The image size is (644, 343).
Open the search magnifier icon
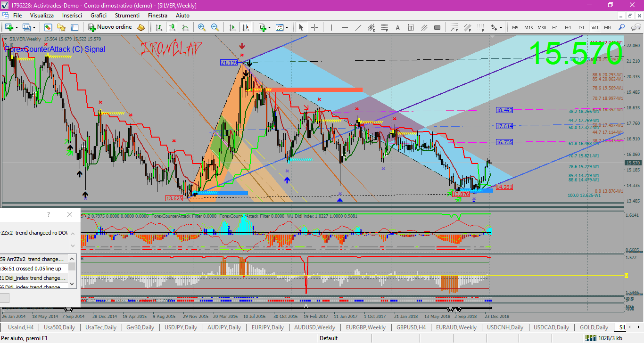click(x=622, y=27)
